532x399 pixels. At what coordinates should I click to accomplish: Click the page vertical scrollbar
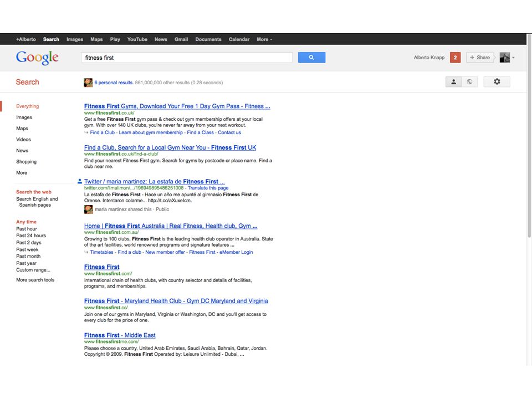(x=529, y=136)
